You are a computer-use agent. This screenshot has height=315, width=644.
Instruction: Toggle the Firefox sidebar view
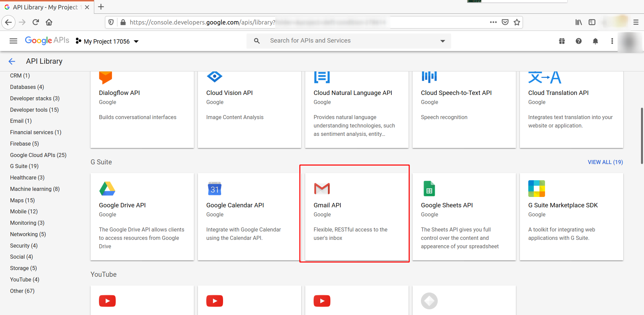(x=592, y=22)
